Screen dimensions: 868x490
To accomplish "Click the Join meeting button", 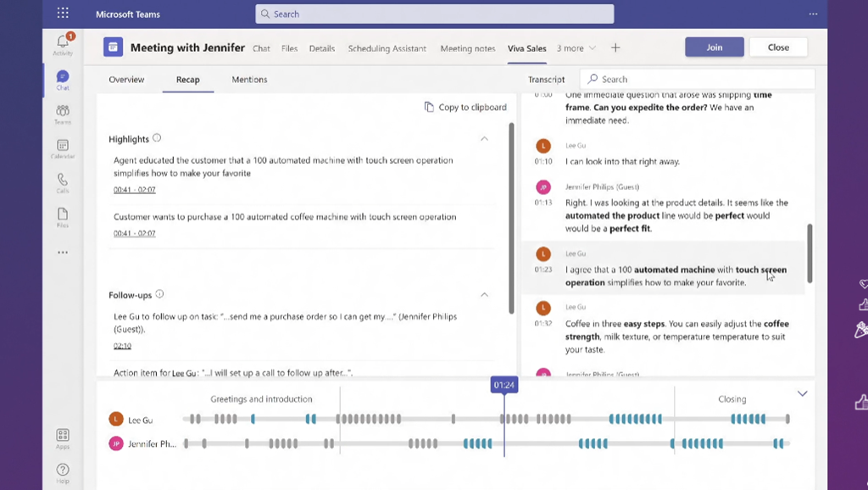I will [714, 47].
